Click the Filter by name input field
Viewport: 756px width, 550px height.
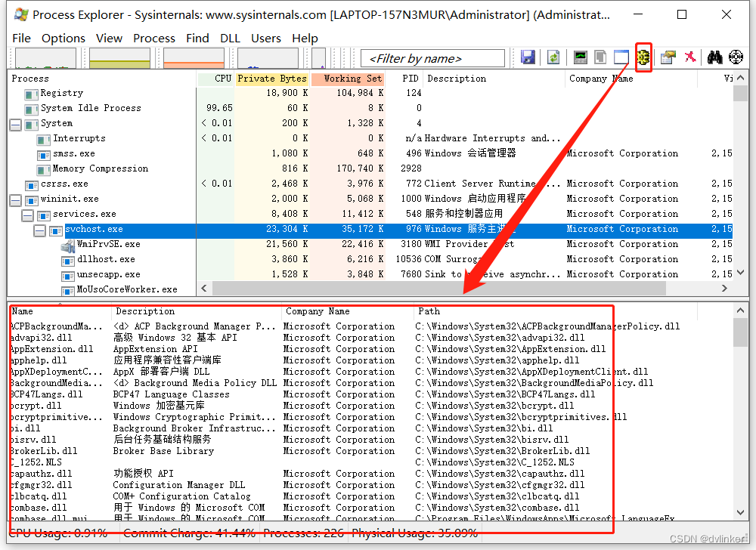(432, 58)
